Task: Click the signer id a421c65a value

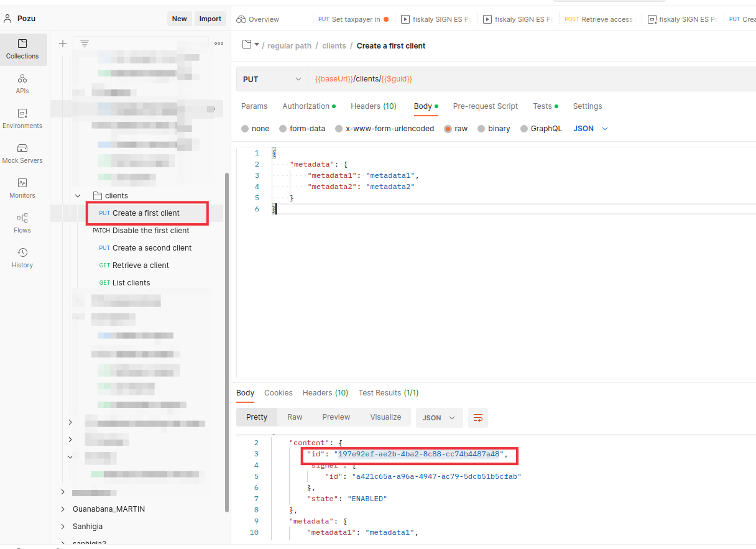Action: (436, 476)
